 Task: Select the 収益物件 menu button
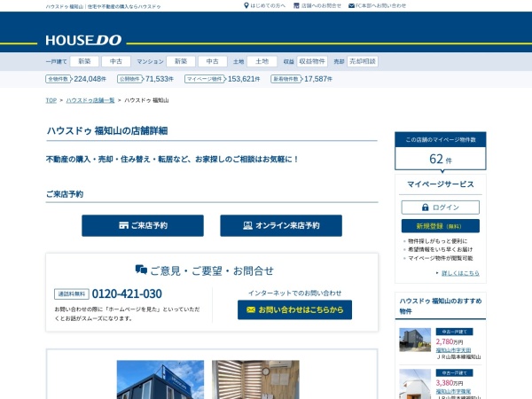312,61
